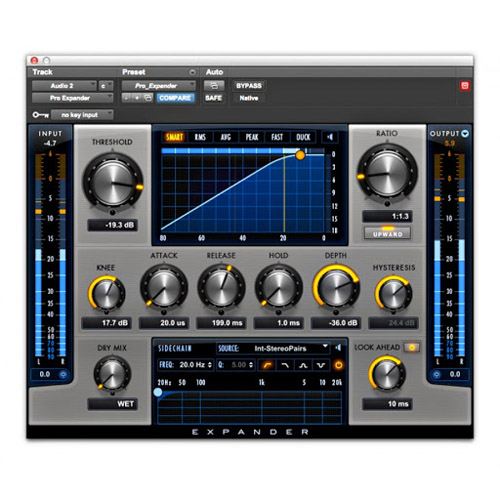Click the Hold knob
The height and width of the screenshot is (500, 500).
[x=279, y=287]
